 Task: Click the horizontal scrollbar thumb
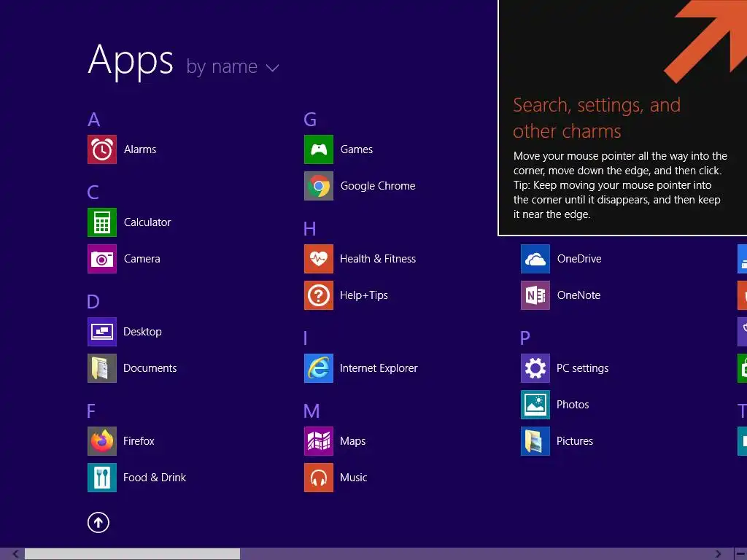coord(133,554)
